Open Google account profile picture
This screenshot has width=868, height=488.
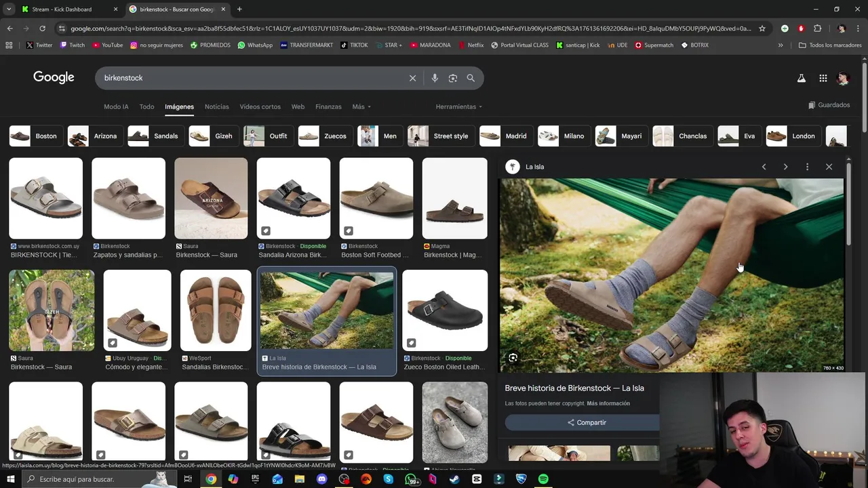[843, 78]
